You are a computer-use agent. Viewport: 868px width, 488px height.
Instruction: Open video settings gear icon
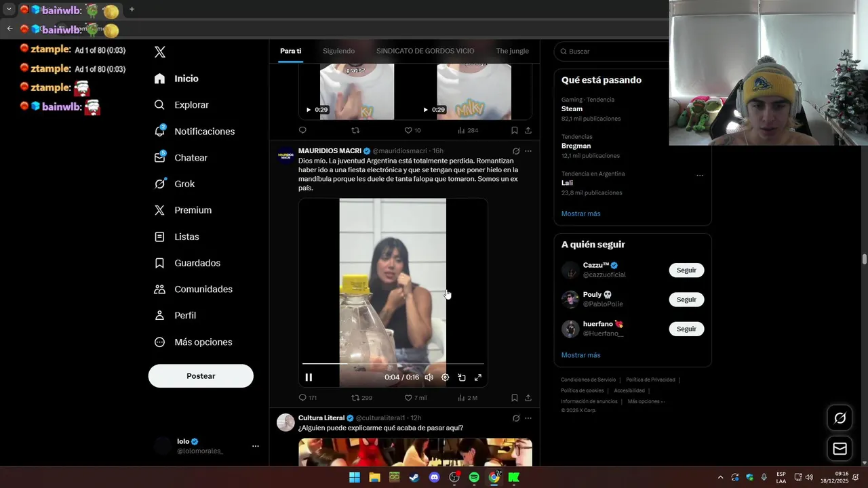(x=445, y=378)
